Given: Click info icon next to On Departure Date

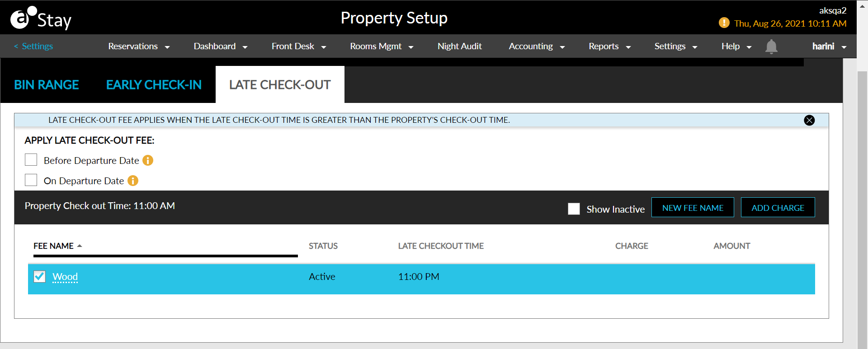Looking at the screenshot, I should (133, 181).
